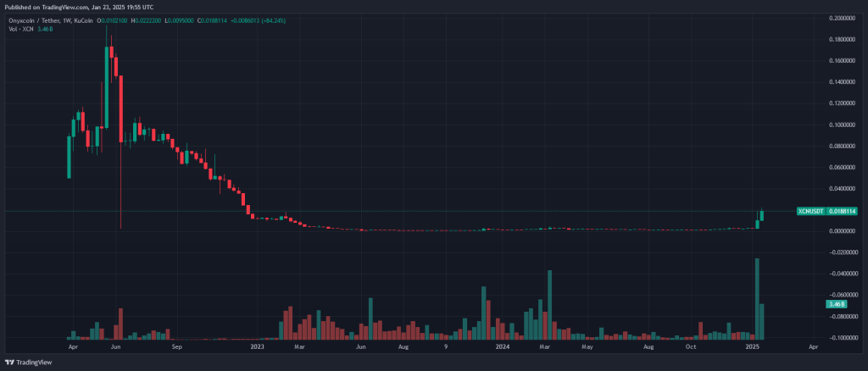
Task: Click the Sep label on time axis
Action: coord(176,347)
